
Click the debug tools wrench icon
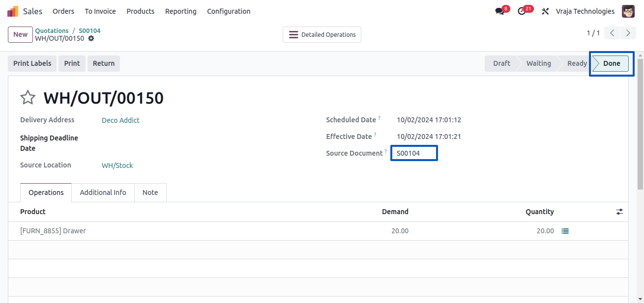point(545,11)
